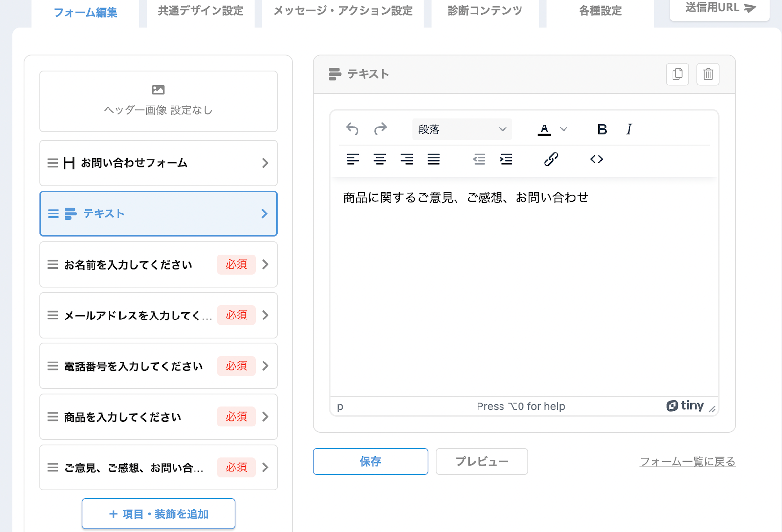782x532 pixels.
Task: Duplicate the text block with copy icon
Action: (x=677, y=74)
